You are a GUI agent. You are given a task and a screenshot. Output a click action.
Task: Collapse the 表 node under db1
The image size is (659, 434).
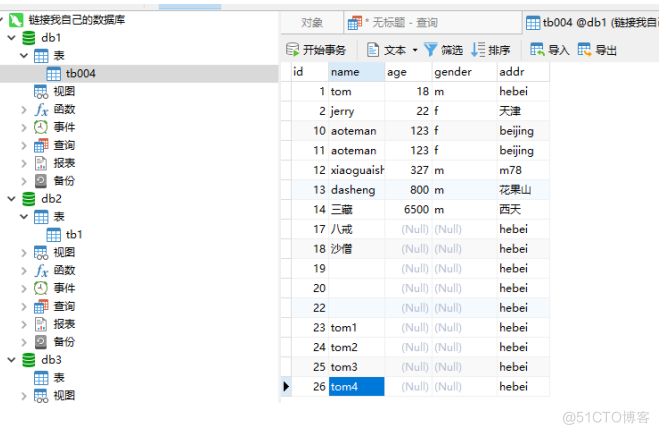tap(24, 56)
